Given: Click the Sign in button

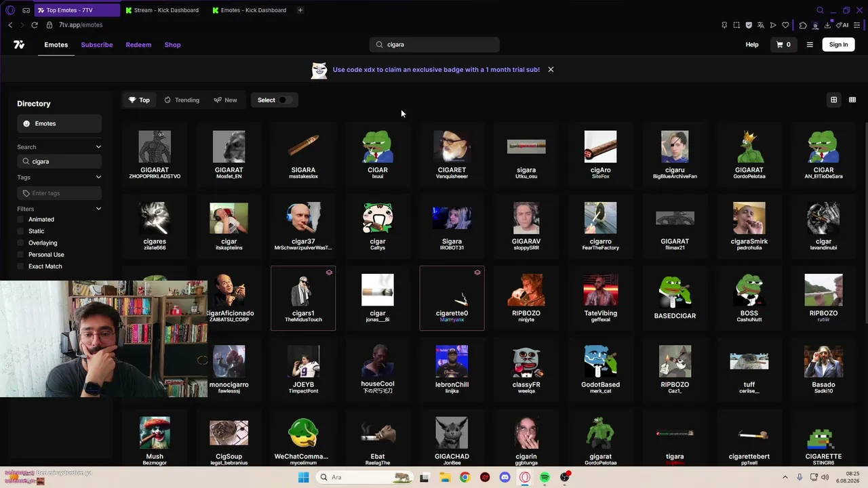Looking at the screenshot, I should coord(838,45).
